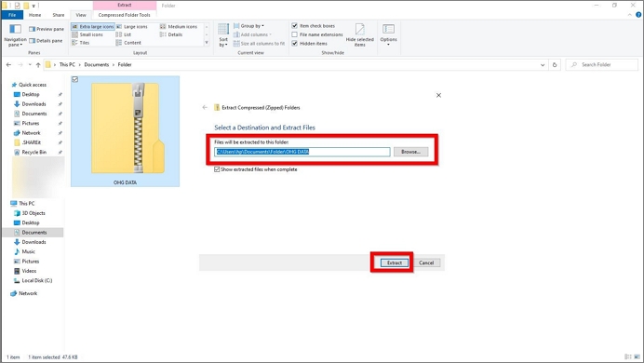Open the Navigation pane dropdown
Screen dimensions: 644x363
click(15, 35)
